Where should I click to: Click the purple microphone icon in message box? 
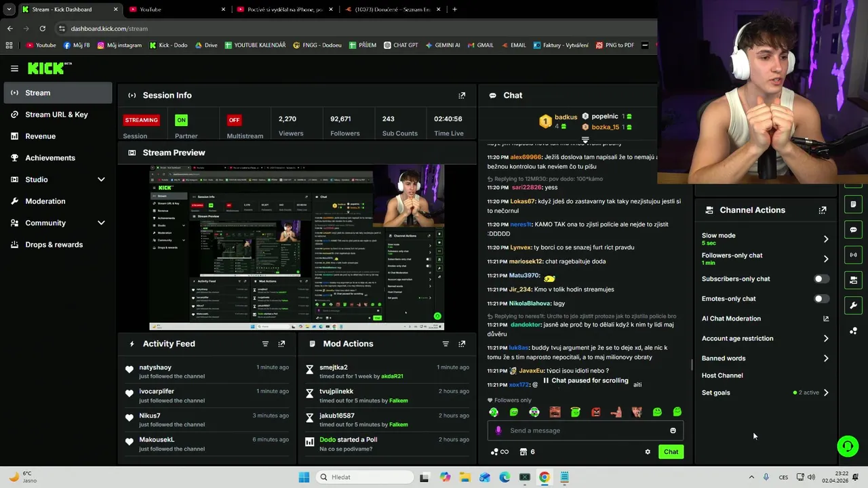coord(498,430)
